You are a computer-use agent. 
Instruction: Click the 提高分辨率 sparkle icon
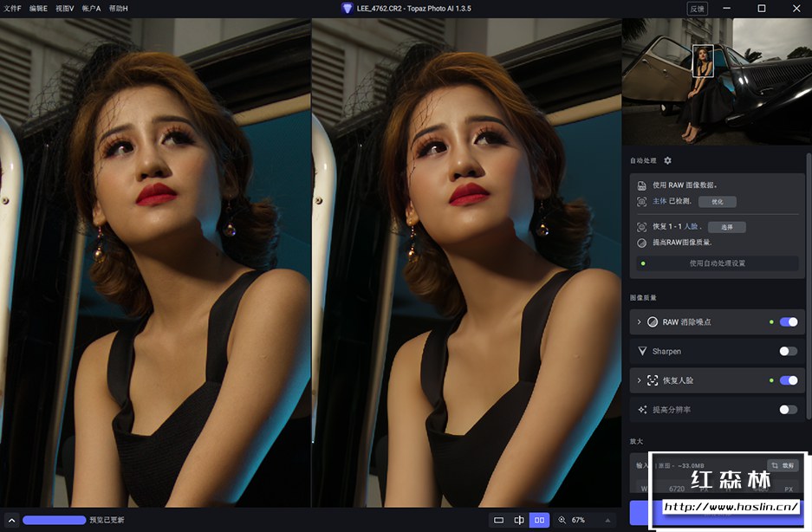(642, 409)
